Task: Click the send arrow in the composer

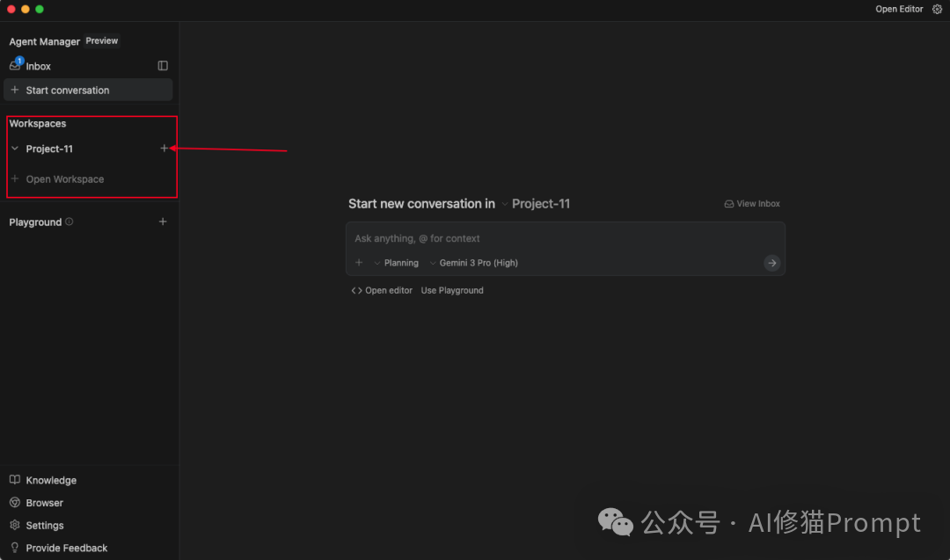Action: tap(771, 262)
